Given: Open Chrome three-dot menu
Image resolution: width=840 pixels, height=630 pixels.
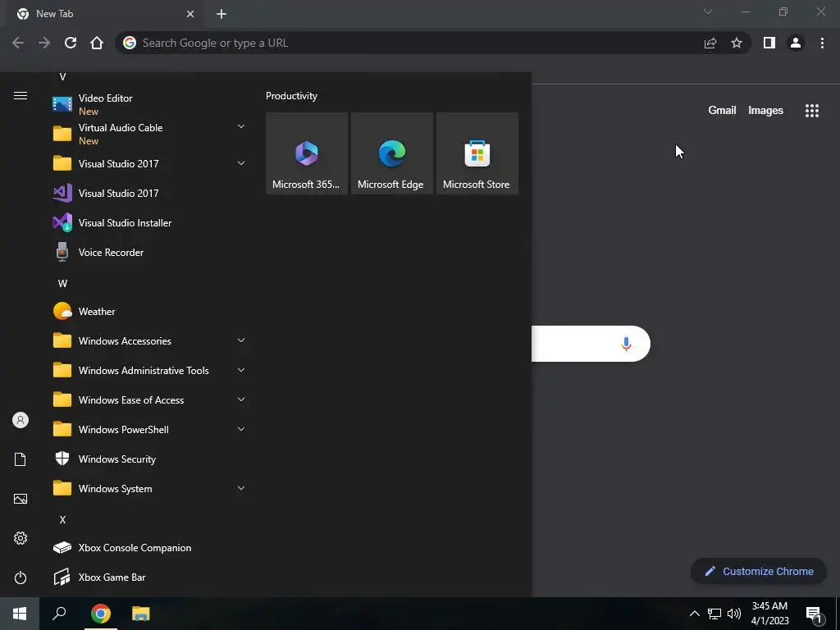Looking at the screenshot, I should (x=822, y=43).
